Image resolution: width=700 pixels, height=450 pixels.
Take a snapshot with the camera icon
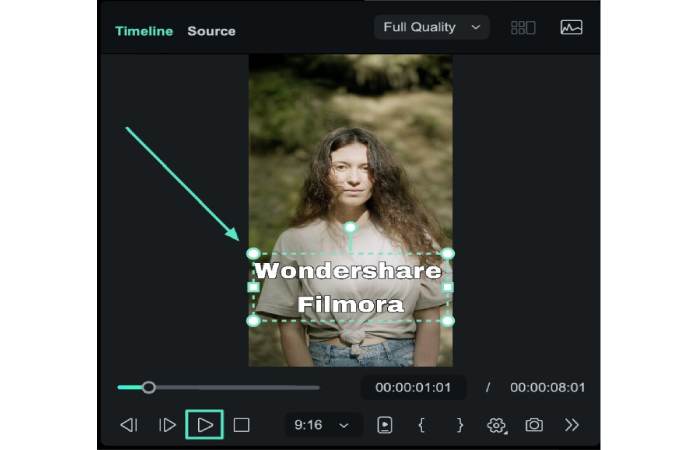534,425
